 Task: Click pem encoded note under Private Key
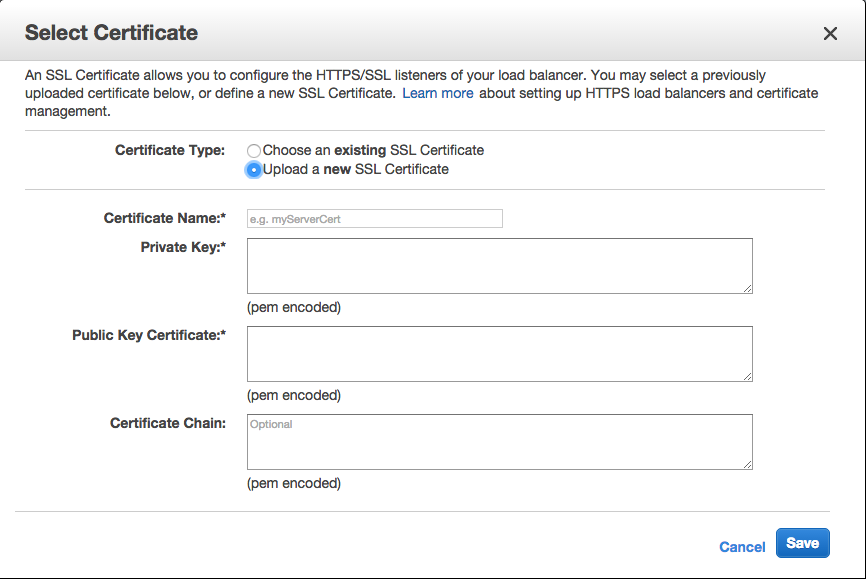pos(294,307)
